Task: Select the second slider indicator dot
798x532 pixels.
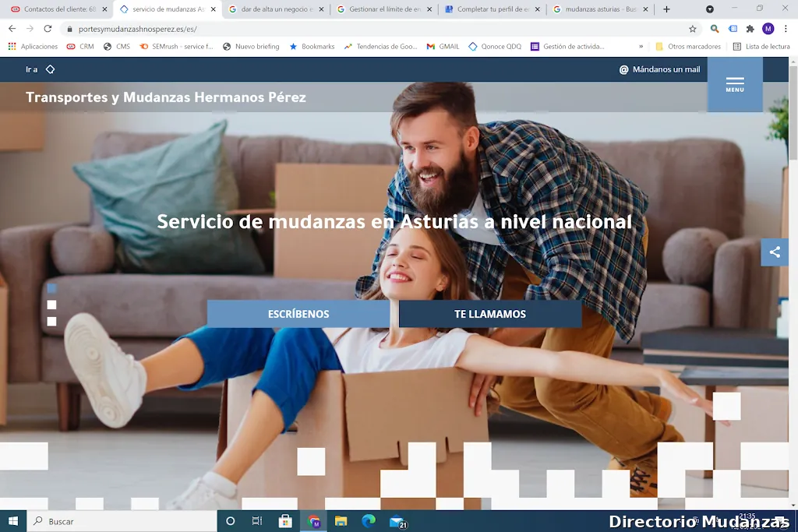Action: pos(51,305)
